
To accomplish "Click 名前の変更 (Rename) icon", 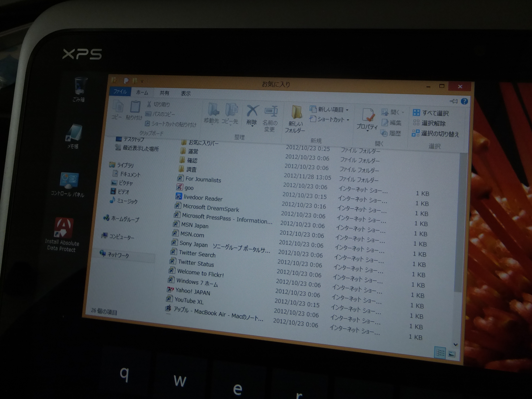I will click(x=270, y=119).
